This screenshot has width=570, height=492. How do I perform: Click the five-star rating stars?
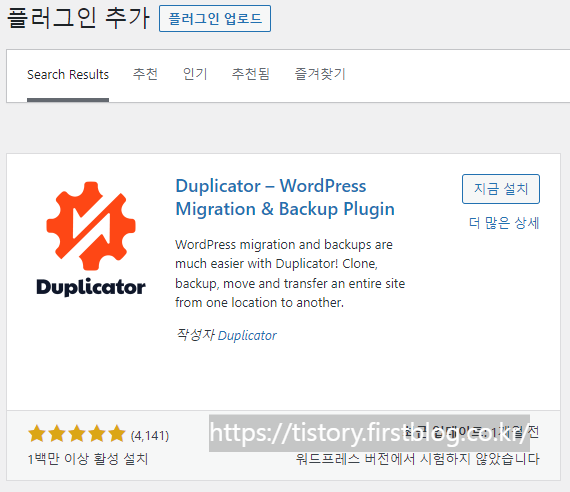[x=77, y=433]
